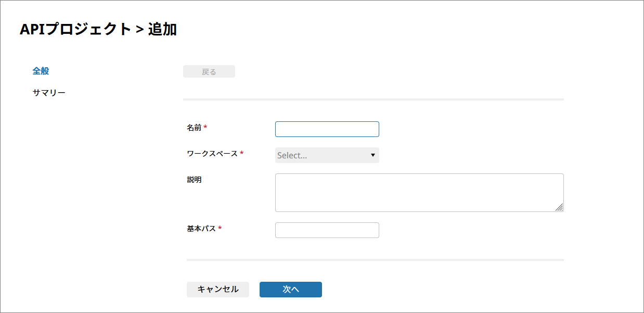Click the red asterisk beside 基本パス

coord(220,229)
